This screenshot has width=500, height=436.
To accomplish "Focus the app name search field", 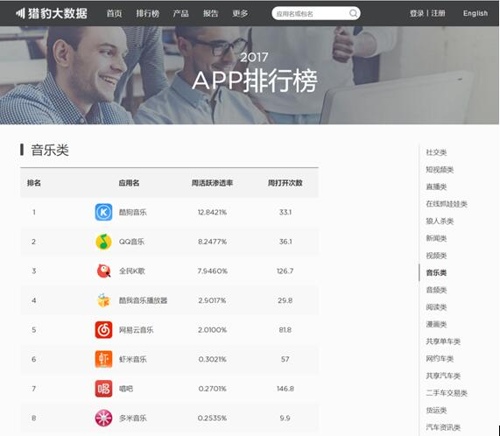I will click(310, 13).
